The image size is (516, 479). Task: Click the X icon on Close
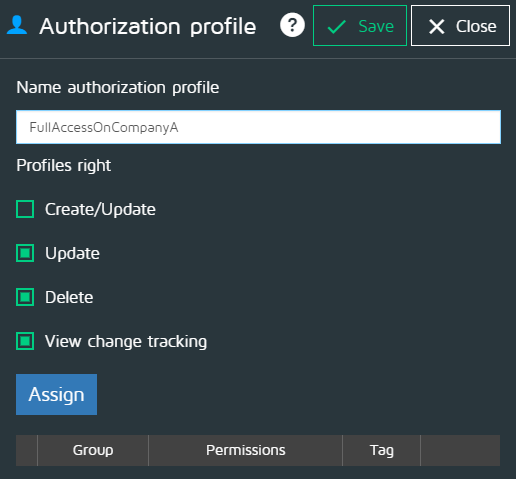pos(437,27)
